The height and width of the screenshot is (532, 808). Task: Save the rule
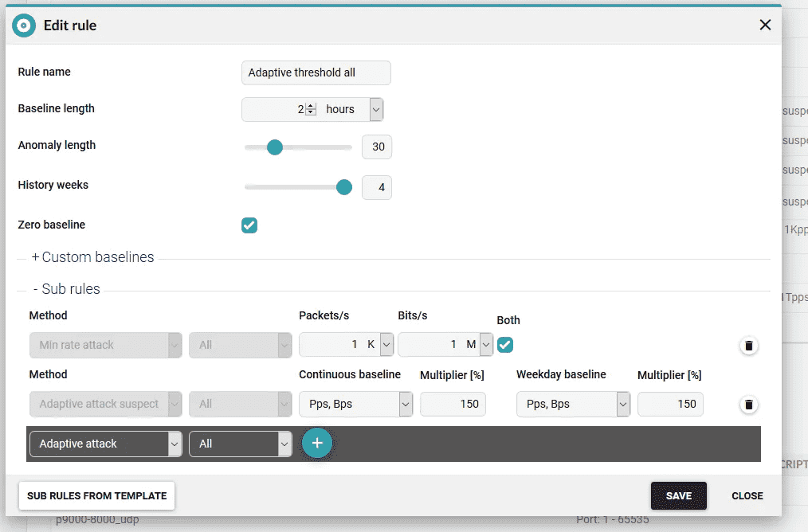(678, 495)
